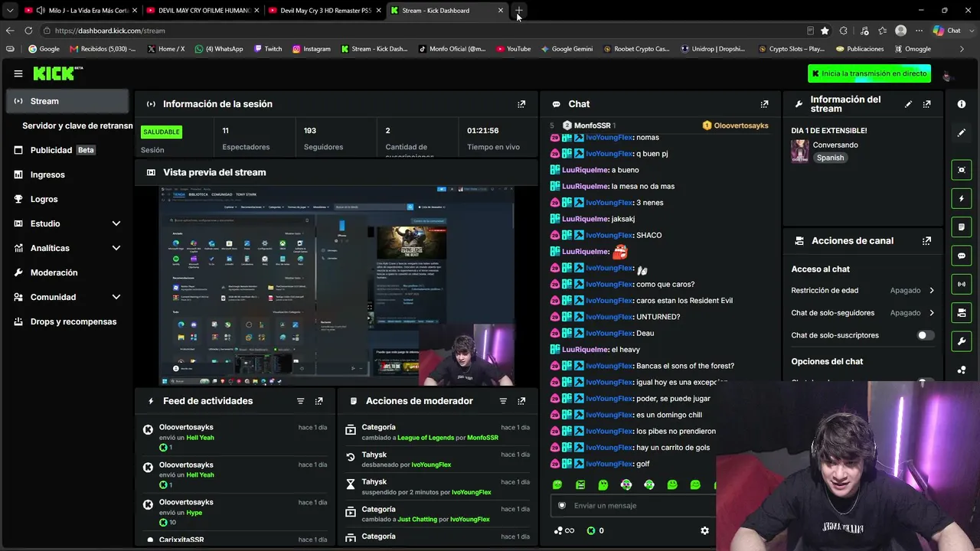Toggle the lightning activity widget in right rail
The height and width of the screenshot is (551, 980).
click(x=962, y=199)
